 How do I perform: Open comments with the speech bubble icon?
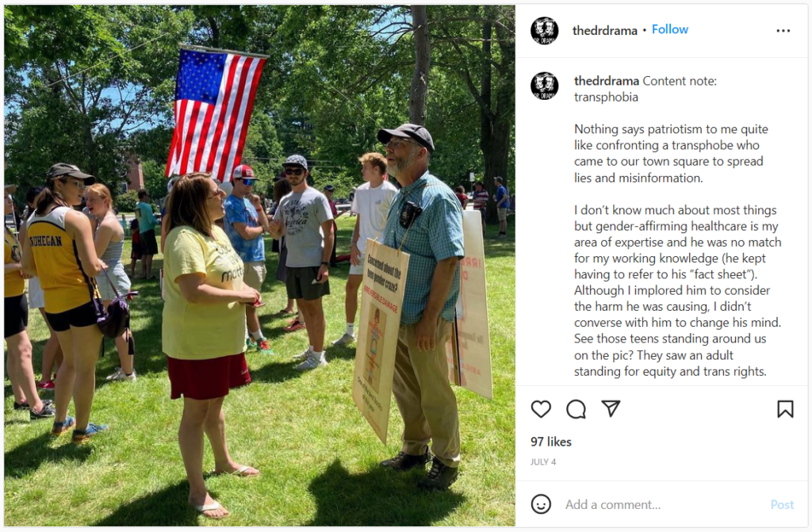pos(576,409)
